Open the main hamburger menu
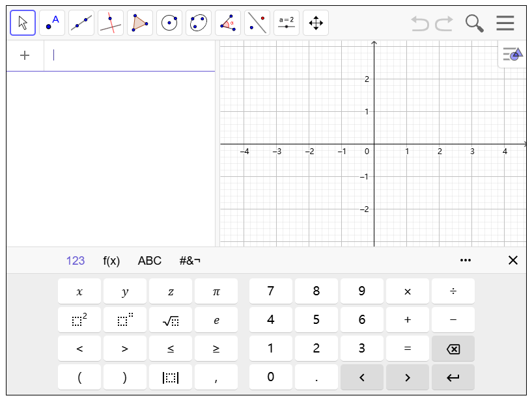The image size is (532, 400). [505, 23]
